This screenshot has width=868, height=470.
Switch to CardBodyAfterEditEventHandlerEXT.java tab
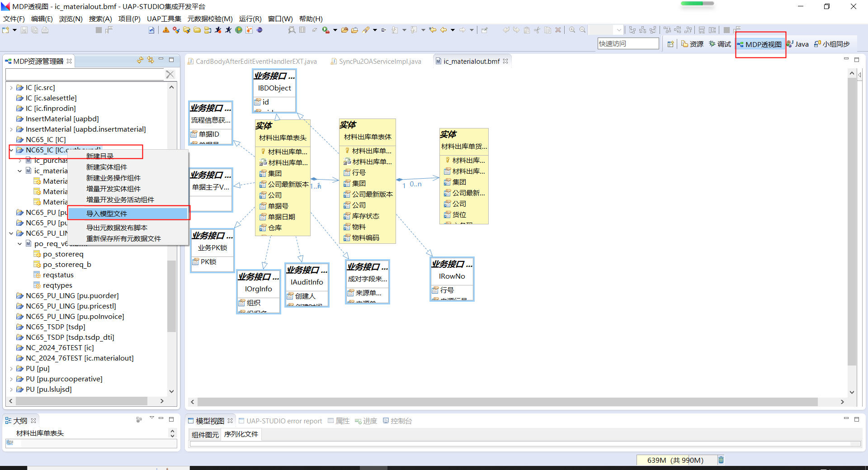coord(252,61)
